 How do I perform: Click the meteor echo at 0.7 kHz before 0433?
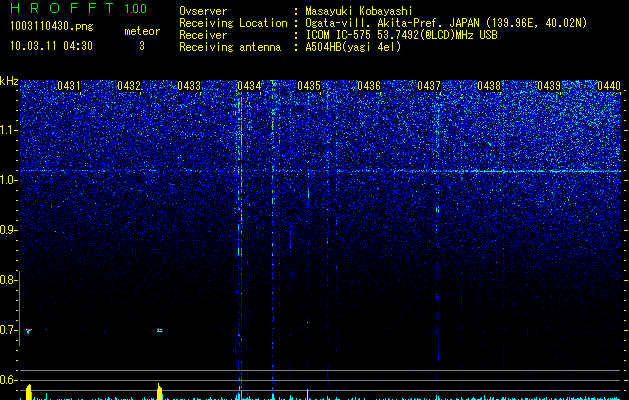[x=160, y=330]
